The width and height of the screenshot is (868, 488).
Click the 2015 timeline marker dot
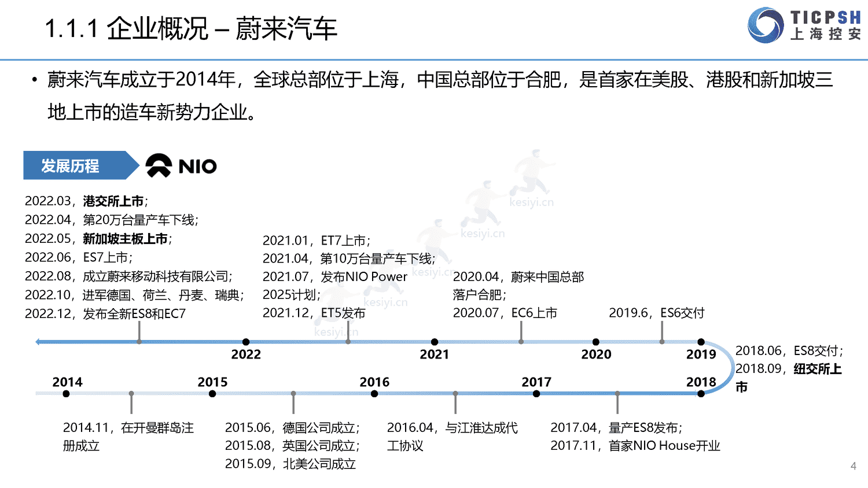pos(212,394)
